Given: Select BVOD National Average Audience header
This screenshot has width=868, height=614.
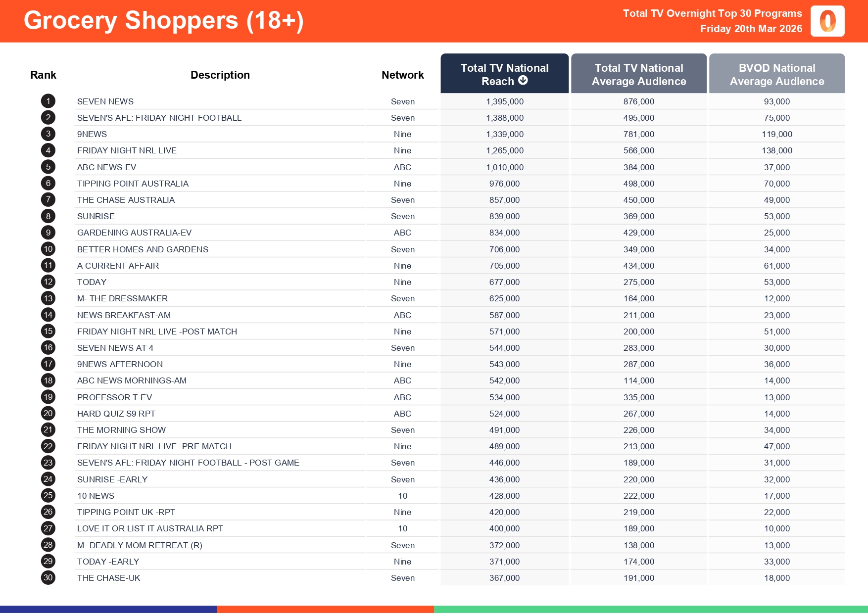Looking at the screenshot, I should 776,74.
